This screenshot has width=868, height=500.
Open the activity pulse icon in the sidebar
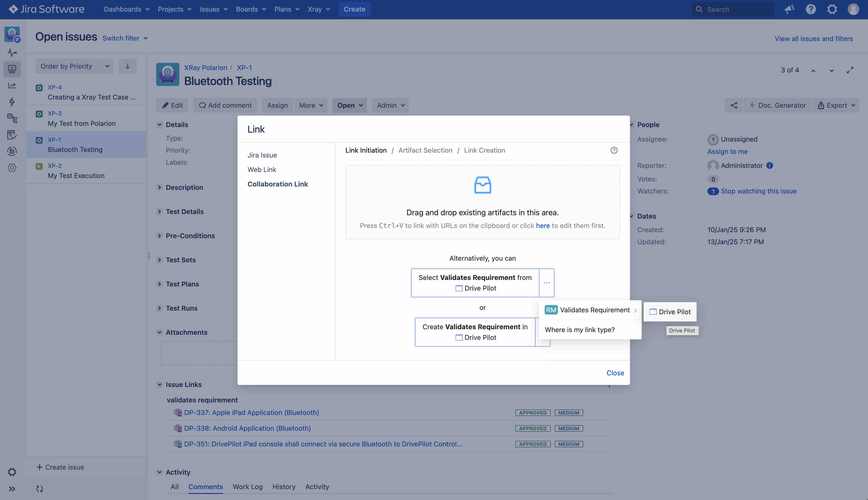[12, 53]
